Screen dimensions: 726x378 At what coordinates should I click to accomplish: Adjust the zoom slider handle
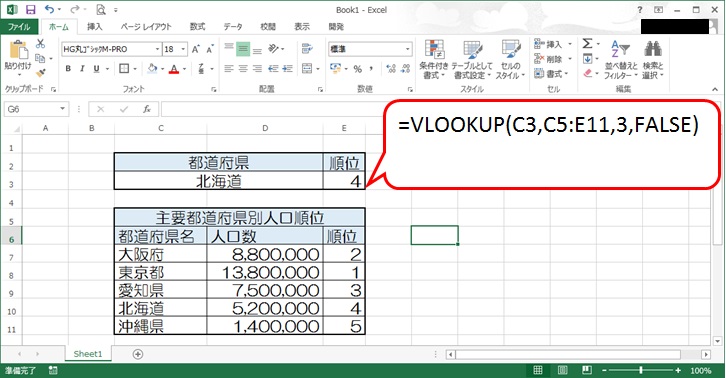point(641,370)
